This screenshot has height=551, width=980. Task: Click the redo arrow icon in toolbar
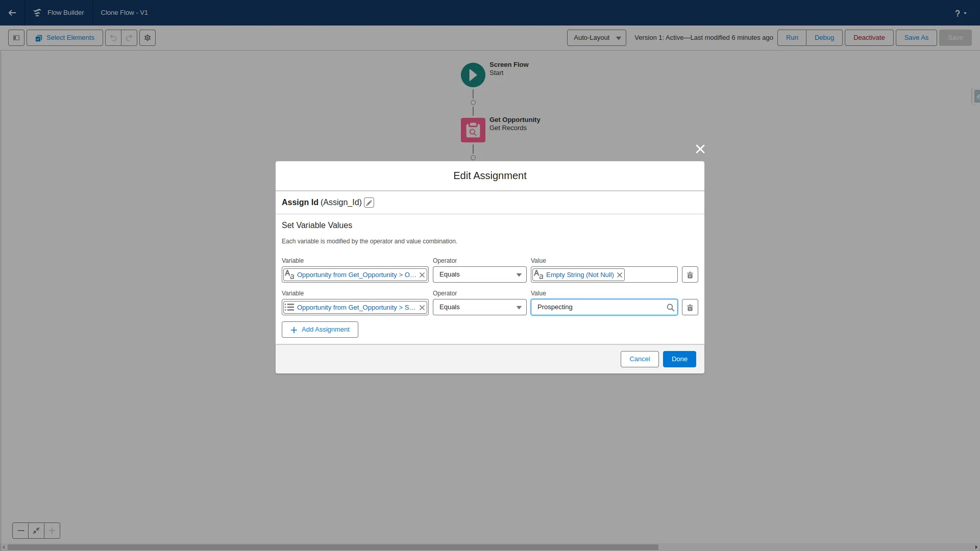pyautogui.click(x=129, y=38)
